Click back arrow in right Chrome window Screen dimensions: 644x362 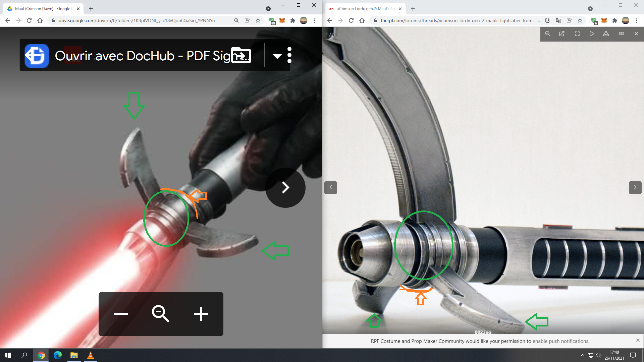tap(330, 20)
